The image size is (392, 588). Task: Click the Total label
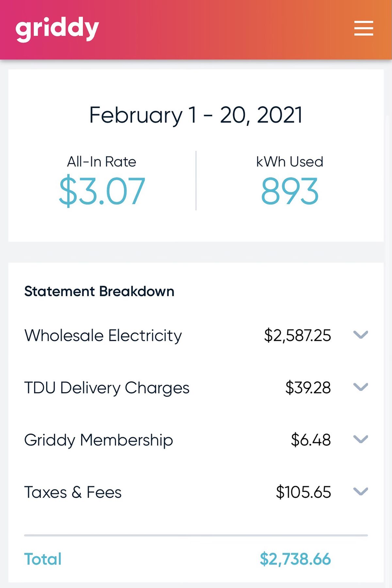coord(43,559)
